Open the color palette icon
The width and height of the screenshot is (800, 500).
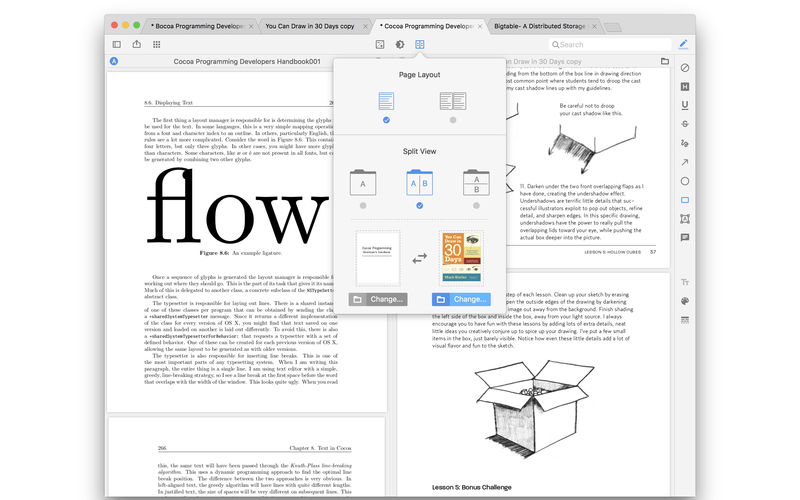(x=685, y=301)
